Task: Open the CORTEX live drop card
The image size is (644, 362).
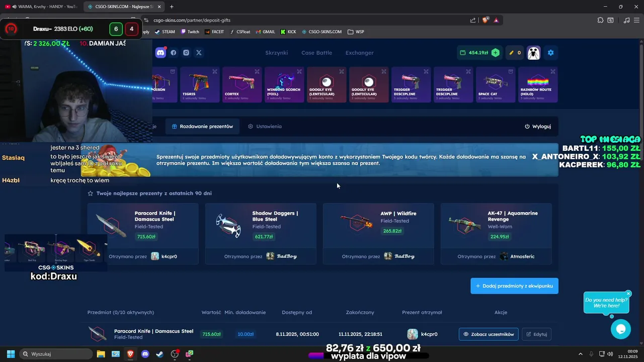Action: click(242, 84)
